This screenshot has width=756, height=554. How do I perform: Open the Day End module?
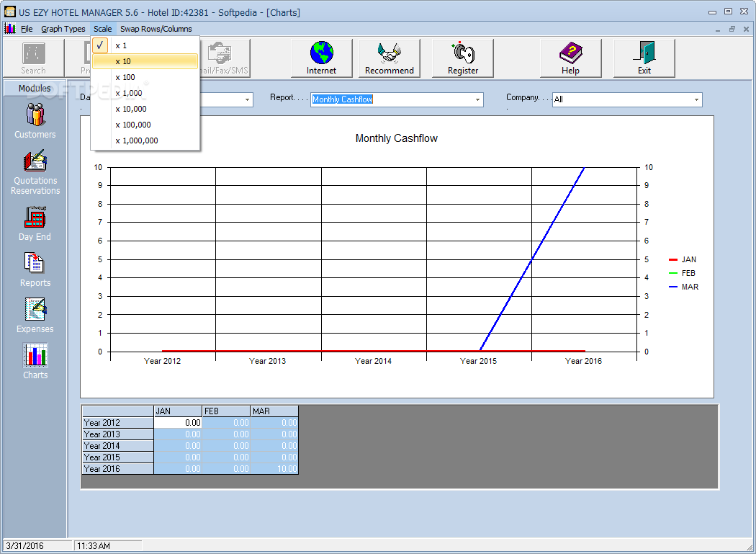(35, 223)
